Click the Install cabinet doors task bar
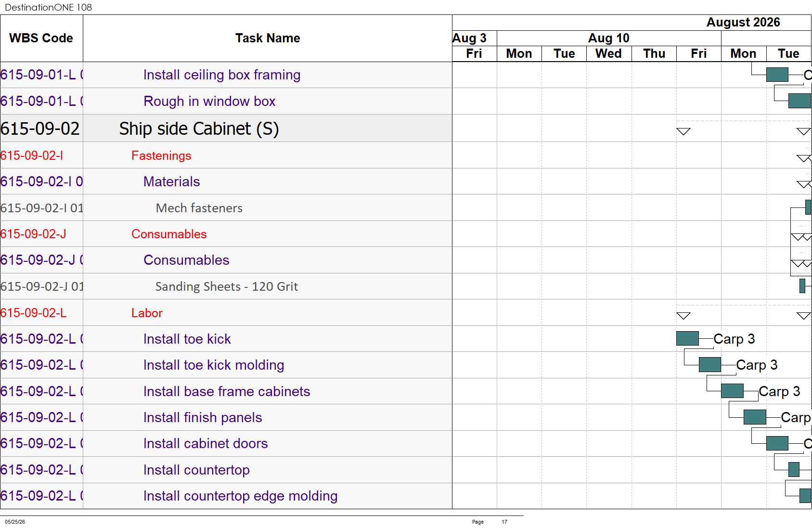Image resolution: width=812 pixels, height=528 pixels. click(x=777, y=443)
